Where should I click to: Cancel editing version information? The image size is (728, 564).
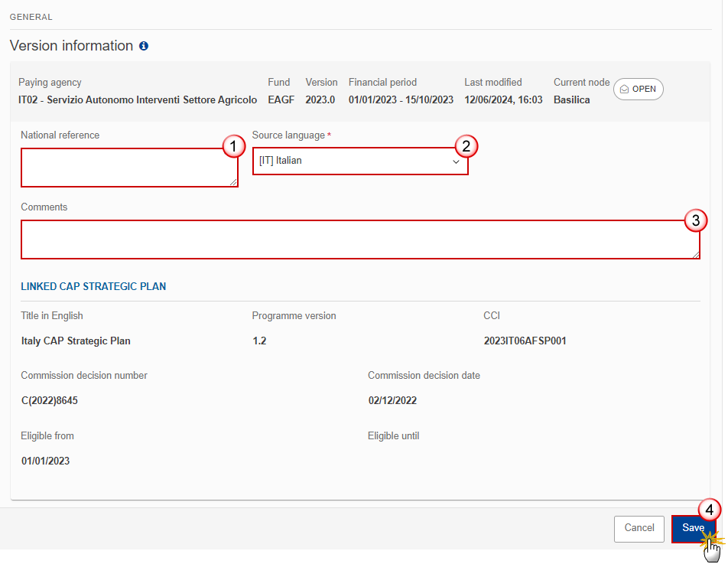[x=639, y=528]
